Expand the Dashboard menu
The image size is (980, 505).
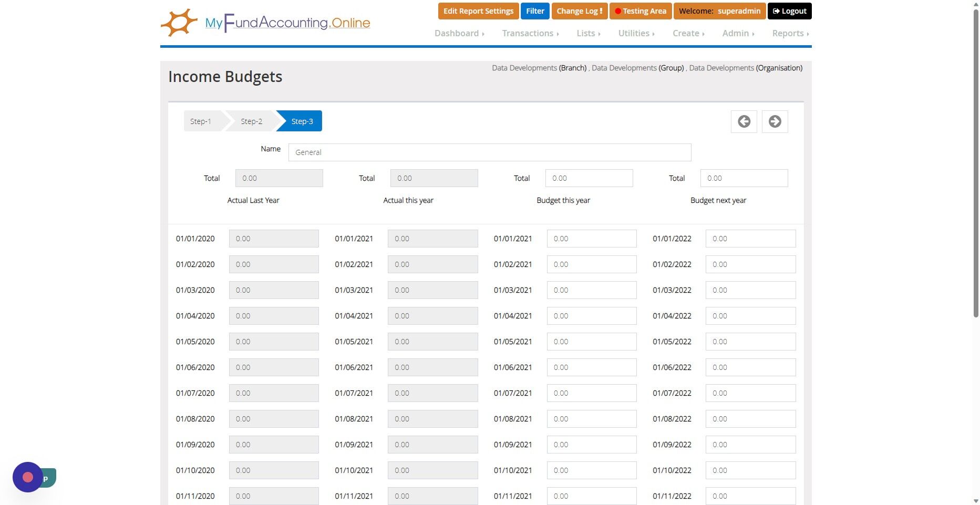pyautogui.click(x=459, y=33)
